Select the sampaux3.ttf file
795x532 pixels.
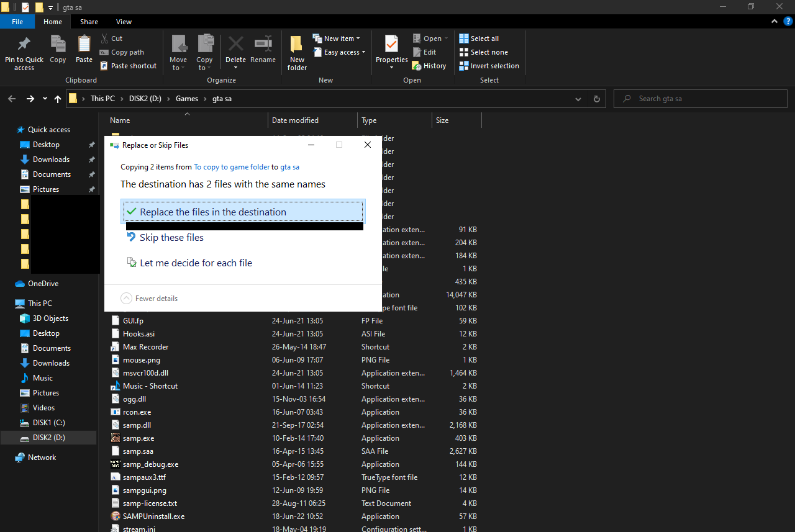pos(144,477)
